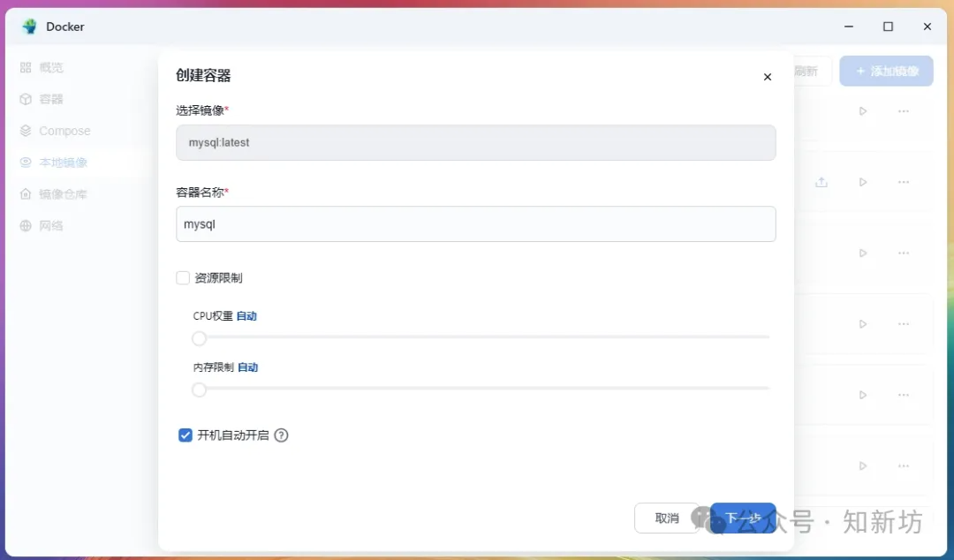Click the 网络 globe icon in sidebar

click(26, 226)
